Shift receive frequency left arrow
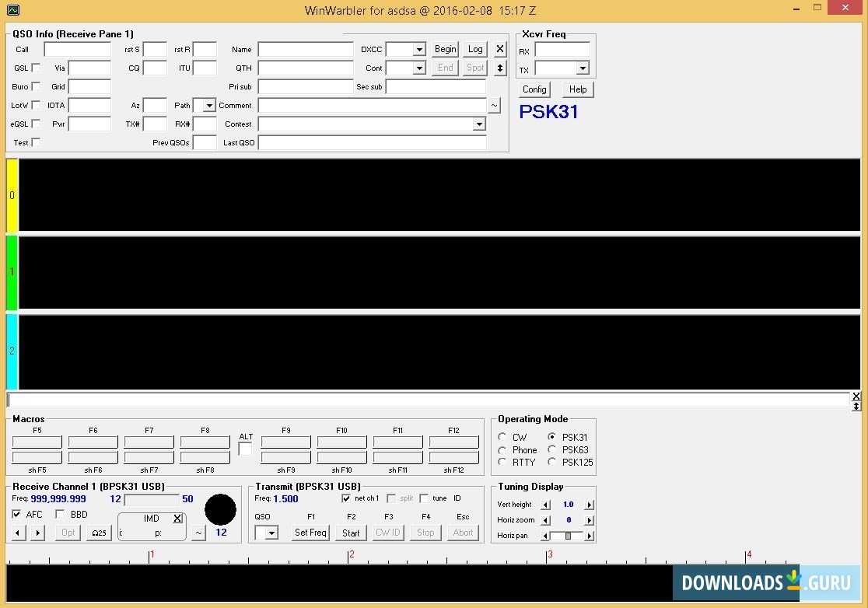868x608 pixels. coord(18,533)
